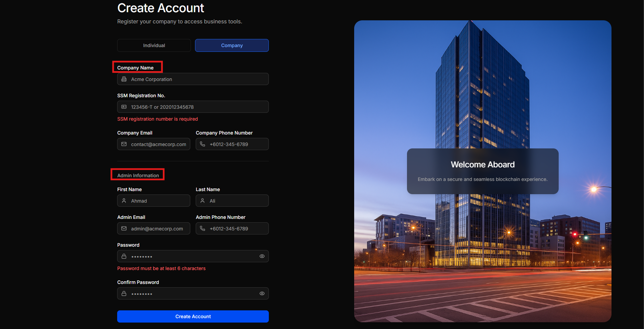Click the user icon in First Name field
644x329 pixels.
point(124,201)
